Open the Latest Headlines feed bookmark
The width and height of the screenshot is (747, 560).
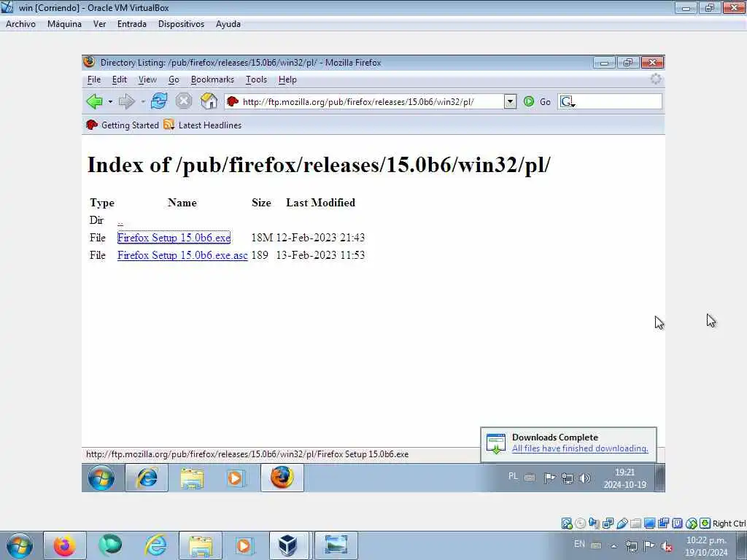point(203,125)
